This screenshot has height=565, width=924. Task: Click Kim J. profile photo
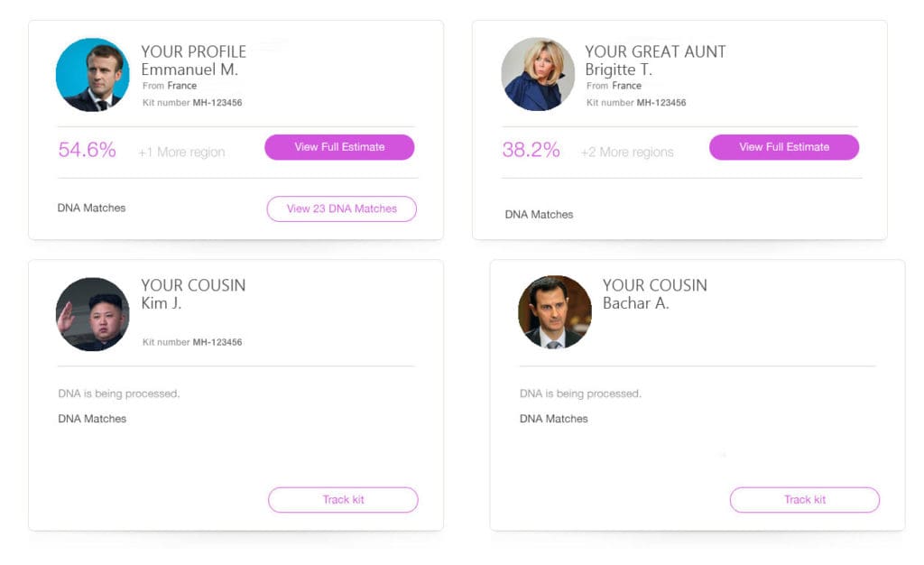pyautogui.click(x=93, y=314)
